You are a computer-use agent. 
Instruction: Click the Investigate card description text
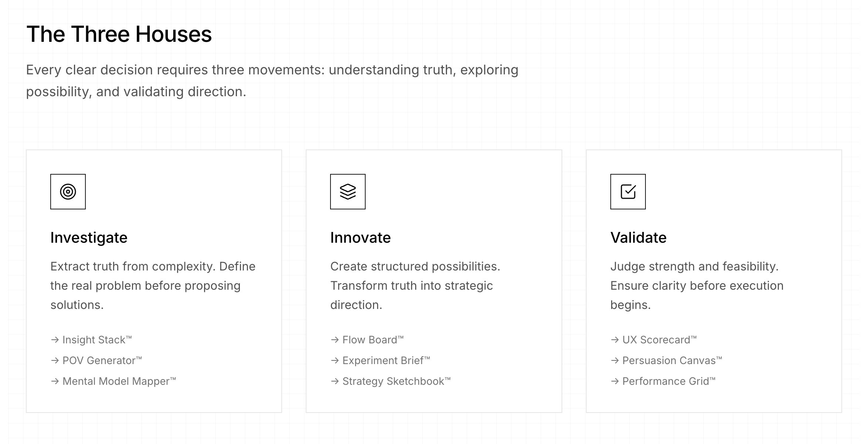[x=153, y=286]
